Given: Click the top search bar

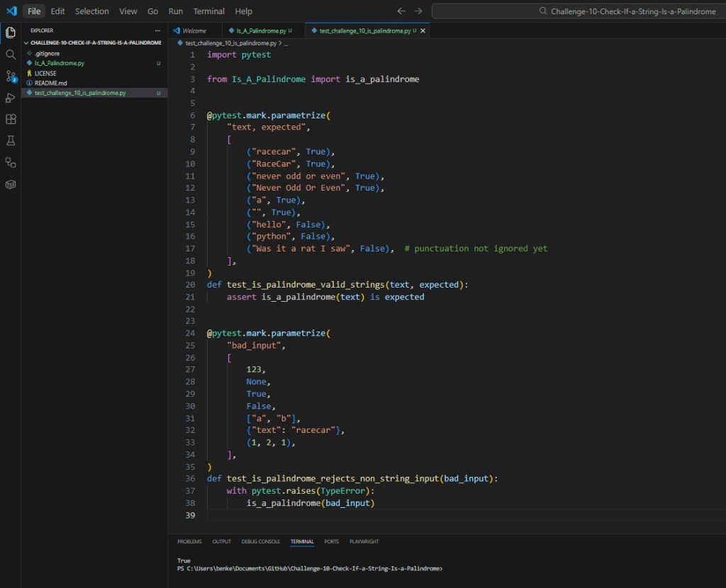Looking at the screenshot, I should click(576, 11).
